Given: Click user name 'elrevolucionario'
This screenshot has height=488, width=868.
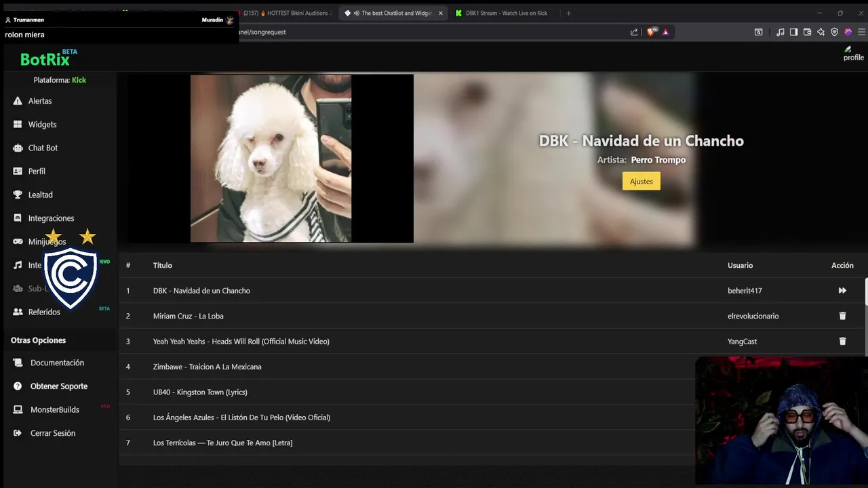Looking at the screenshot, I should coord(753,316).
